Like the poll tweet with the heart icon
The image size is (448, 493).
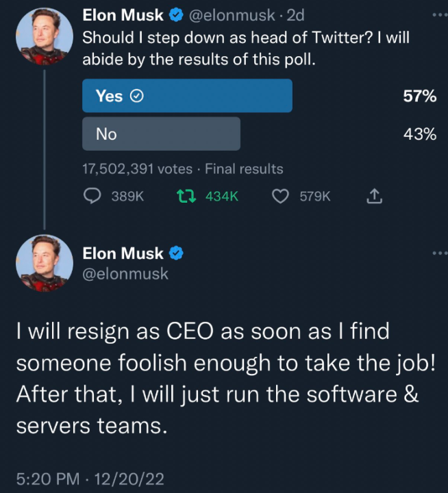[280, 197]
